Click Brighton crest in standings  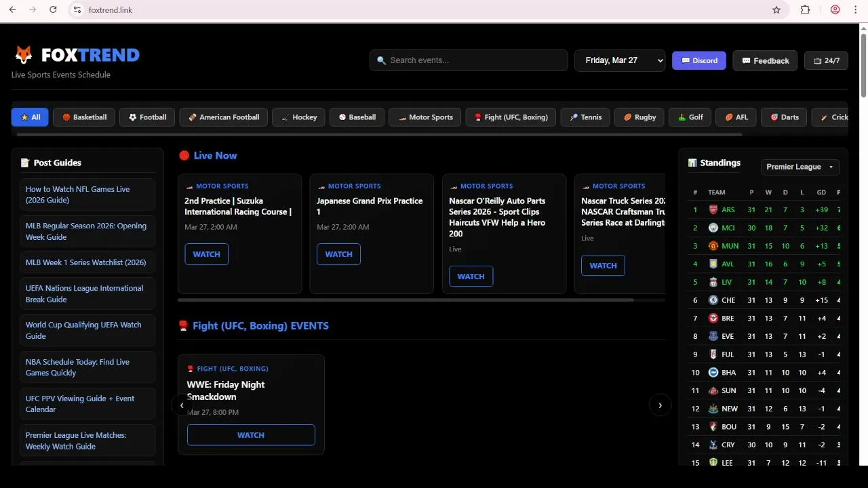click(713, 373)
